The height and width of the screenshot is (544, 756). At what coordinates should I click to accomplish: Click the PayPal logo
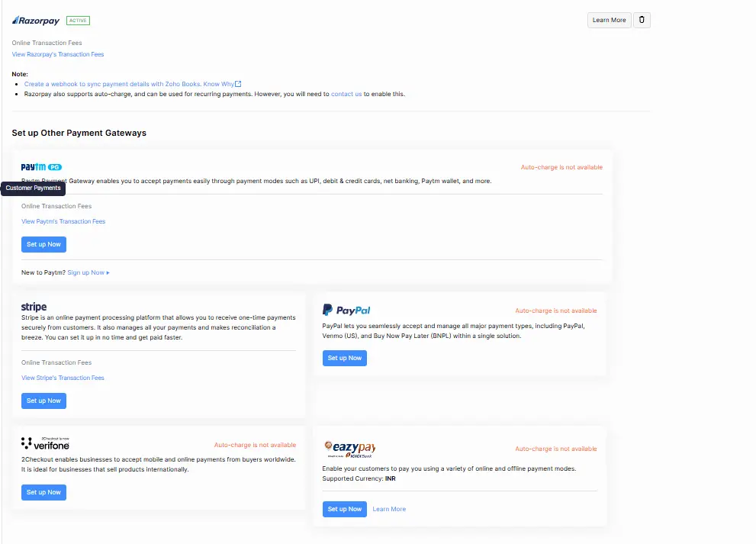(x=346, y=310)
